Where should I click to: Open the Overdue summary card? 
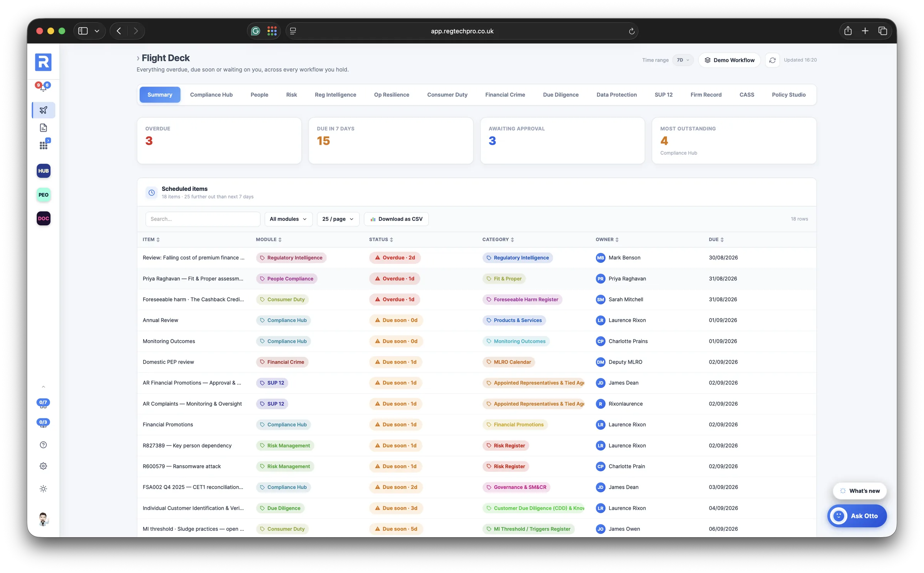tap(219, 141)
